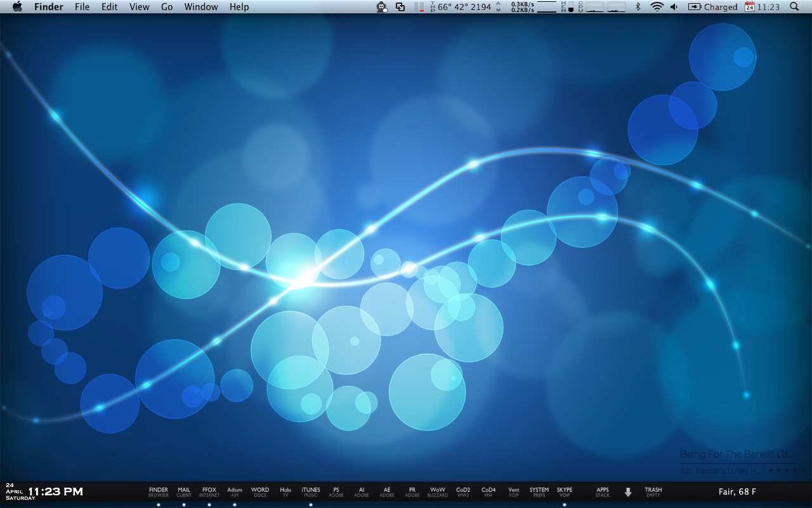Open Adium AIM dock item
Viewport: 812px width, 508px height.
(x=235, y=492)
